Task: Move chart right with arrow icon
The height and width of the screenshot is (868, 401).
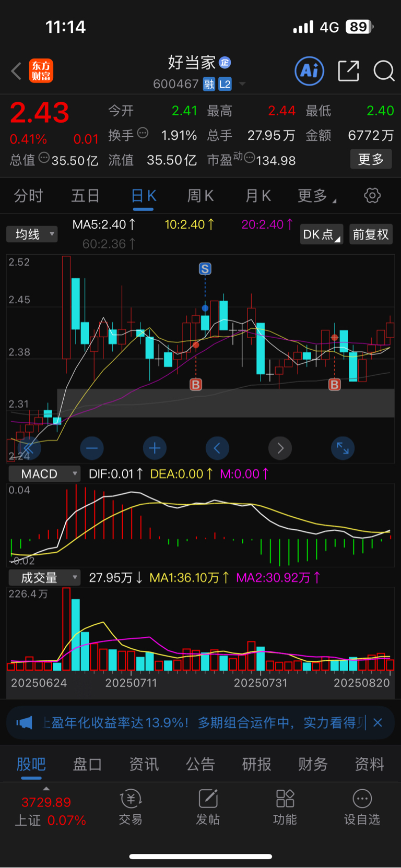Action: 280,448
